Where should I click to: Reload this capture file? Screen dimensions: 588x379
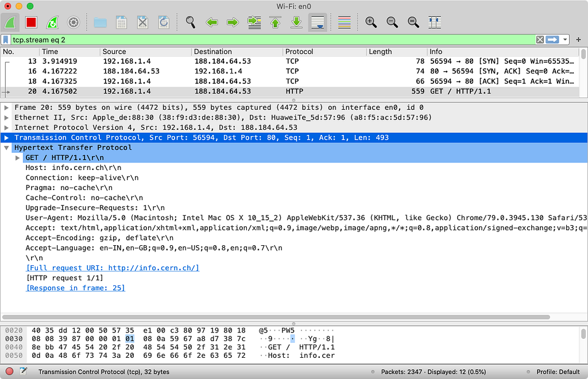pos(164,22)
